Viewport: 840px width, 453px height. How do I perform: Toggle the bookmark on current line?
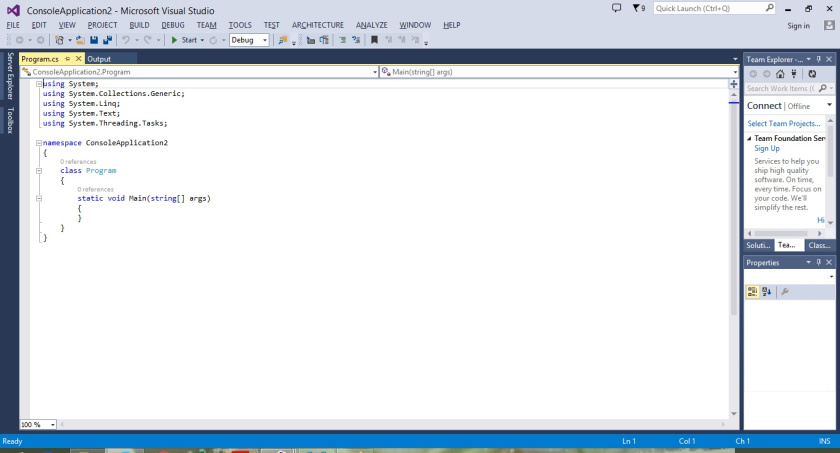tap(374, 40)
